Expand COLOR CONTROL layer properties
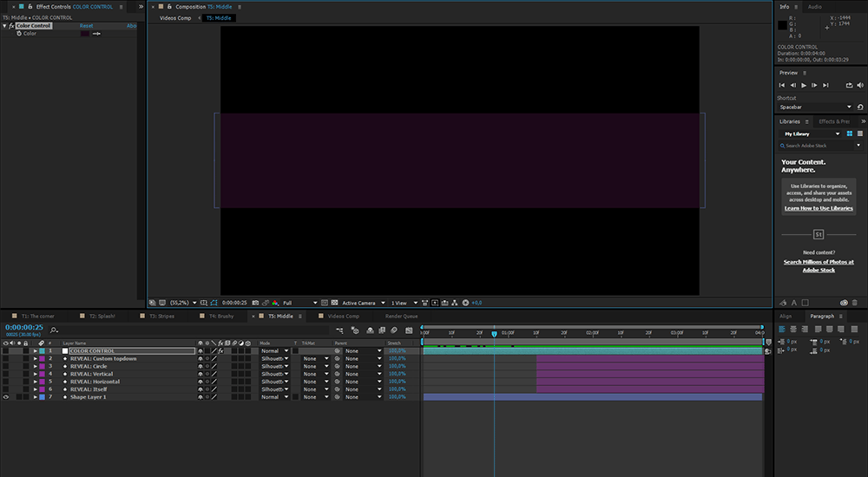 pos(35,351)
